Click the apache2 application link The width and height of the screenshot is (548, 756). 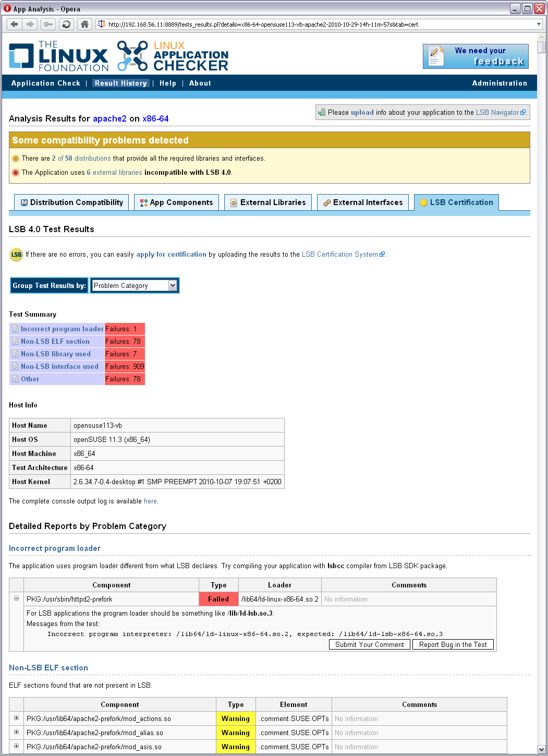[109, 119]
